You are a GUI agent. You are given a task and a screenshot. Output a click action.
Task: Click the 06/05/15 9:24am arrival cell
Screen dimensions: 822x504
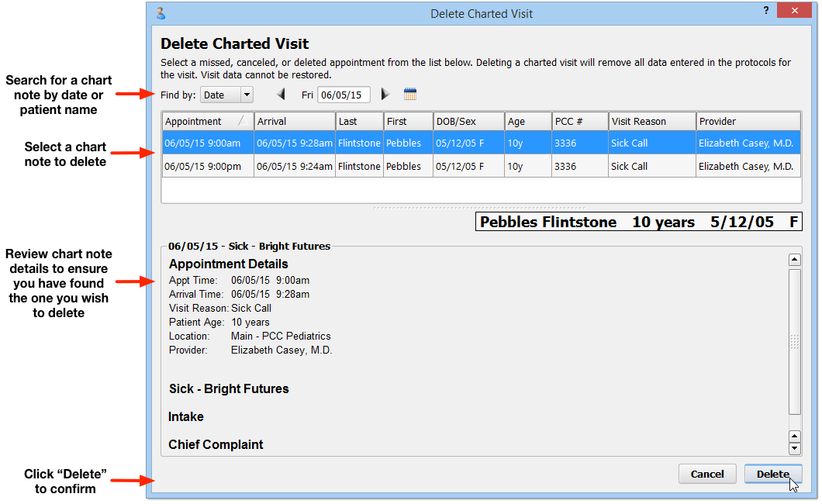(295, 166)
